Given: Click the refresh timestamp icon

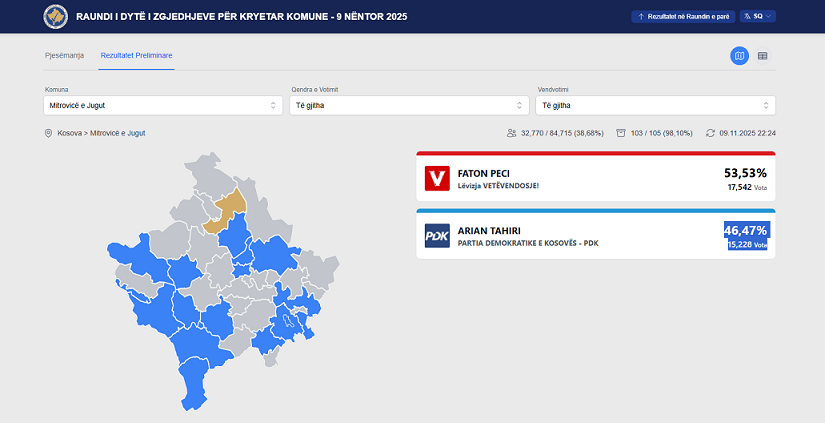Looking at the screenshot, I should point(710,133).
